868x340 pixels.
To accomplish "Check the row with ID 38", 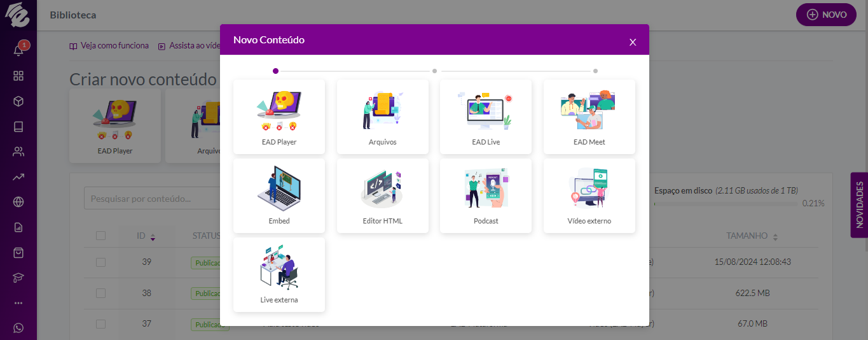I will (100, 293).
